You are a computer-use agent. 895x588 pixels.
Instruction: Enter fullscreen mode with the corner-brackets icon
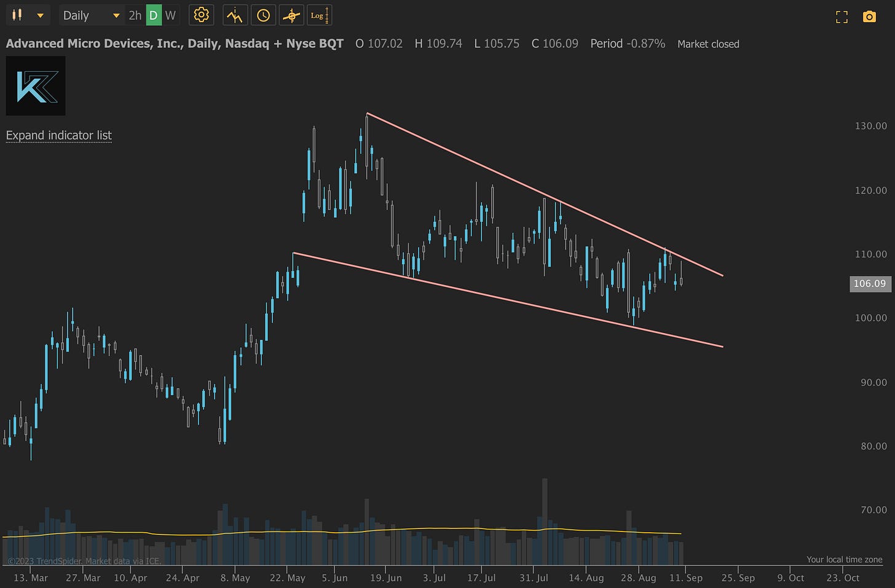(842, 17)
